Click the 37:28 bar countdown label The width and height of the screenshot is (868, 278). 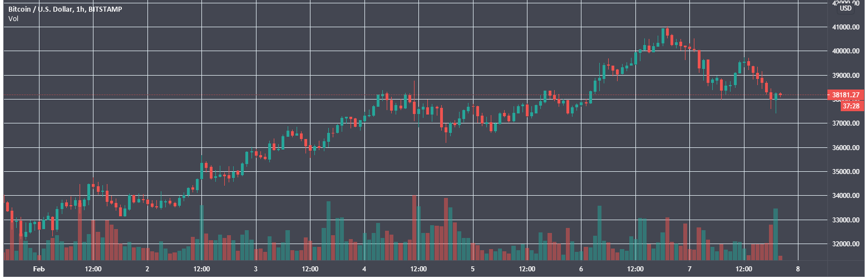pyautogui.click(x=849, y=106)
